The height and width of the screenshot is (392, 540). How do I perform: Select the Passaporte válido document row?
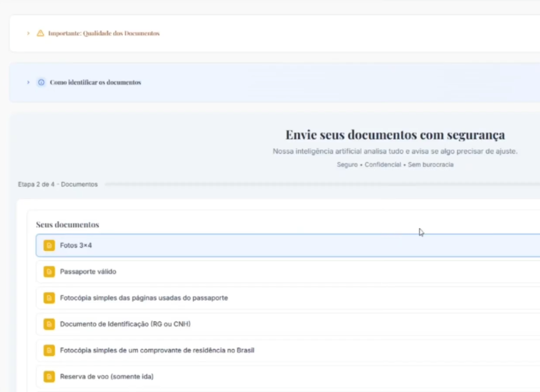[288, 272]
